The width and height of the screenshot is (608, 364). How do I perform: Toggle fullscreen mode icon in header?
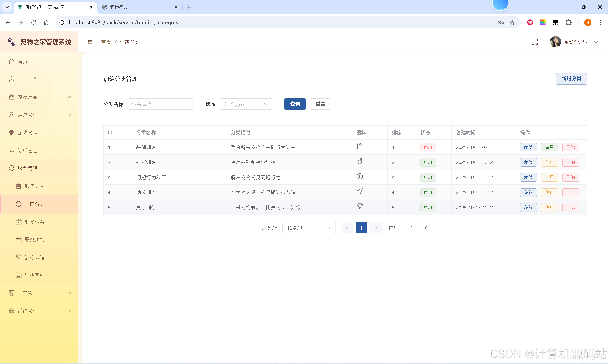coord(535,42)
